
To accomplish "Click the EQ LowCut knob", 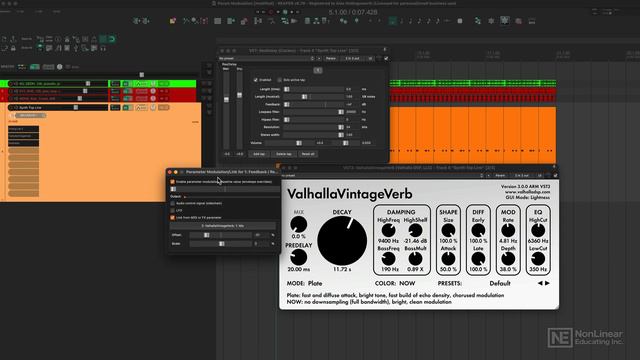I will [538, 258].
